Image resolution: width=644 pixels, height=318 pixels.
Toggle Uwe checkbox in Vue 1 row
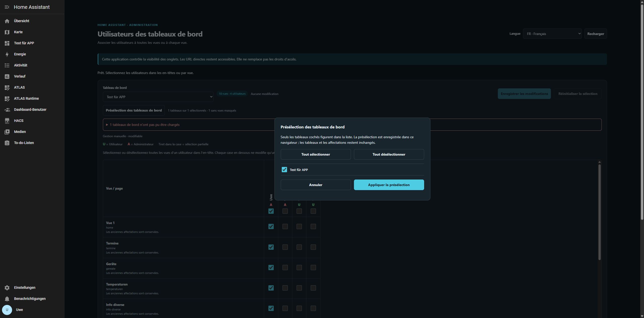[271, 226]
